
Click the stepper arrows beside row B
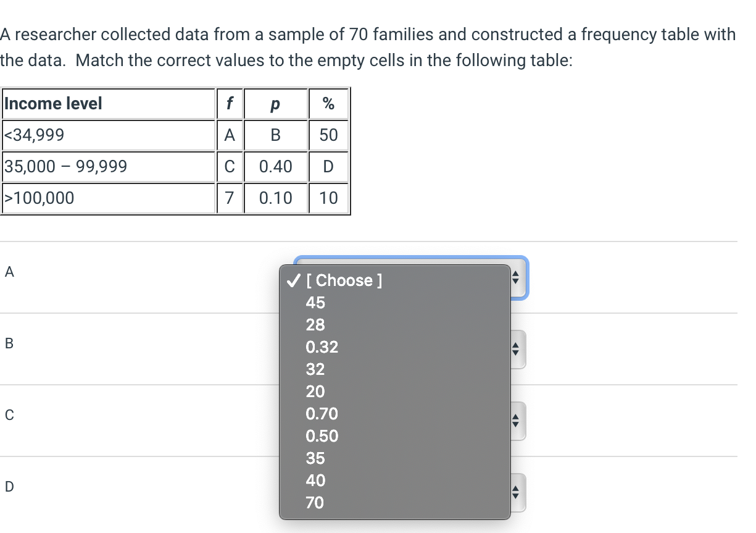[x=515, y=348]
